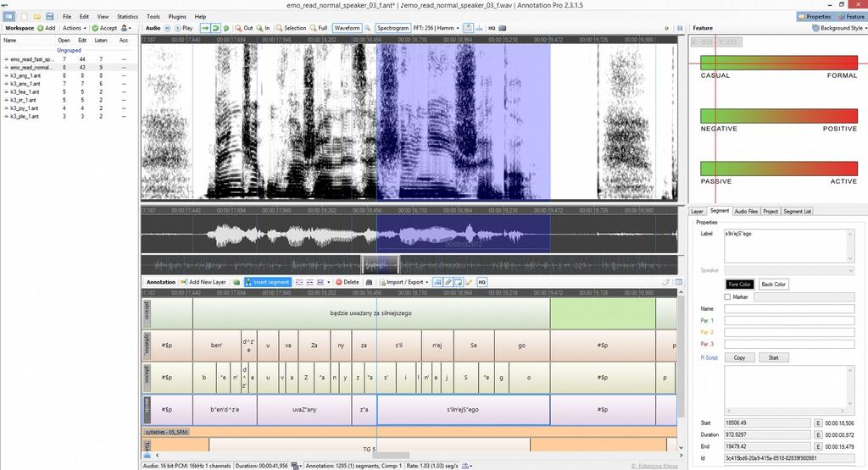Zoom to Selection in audio view
Image resolution: width=868 pixels, height=470 pixels.
292,28
